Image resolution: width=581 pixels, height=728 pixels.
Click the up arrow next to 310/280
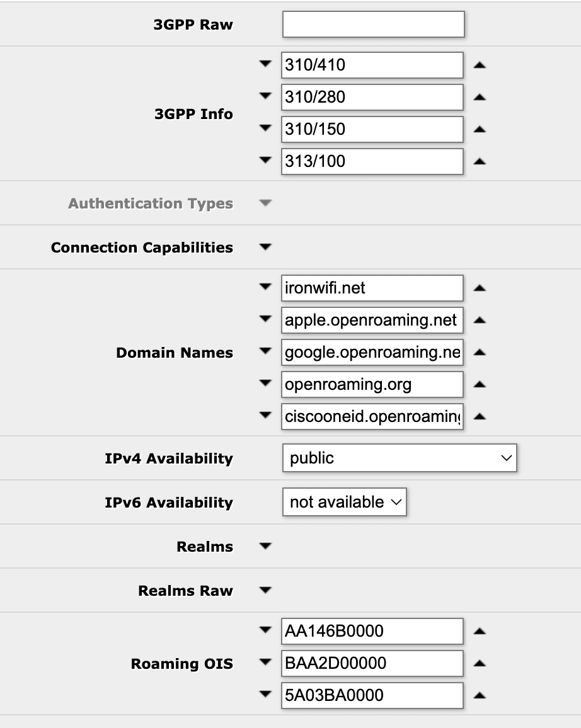(480, 97)
